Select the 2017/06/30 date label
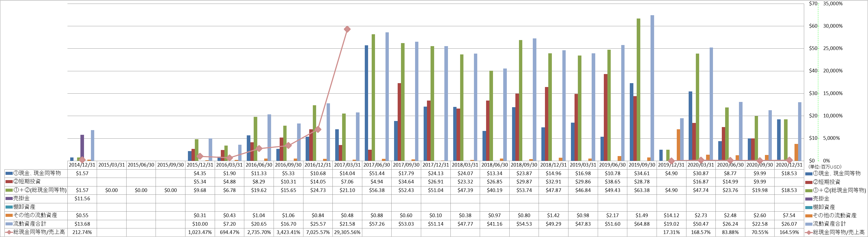The image size is (868, 237). tap(377, 165)
